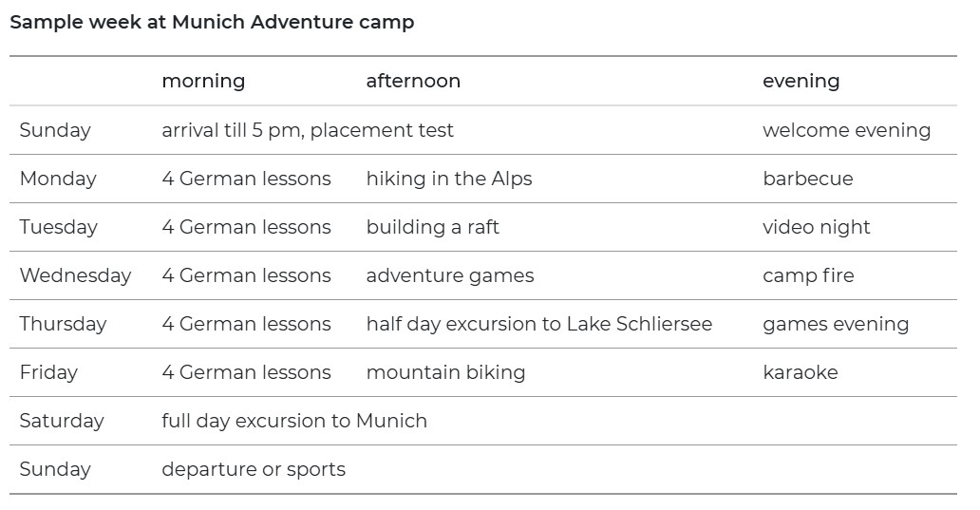Click the "evening" column header
The image size is (980, 510).
pos(801,81)
